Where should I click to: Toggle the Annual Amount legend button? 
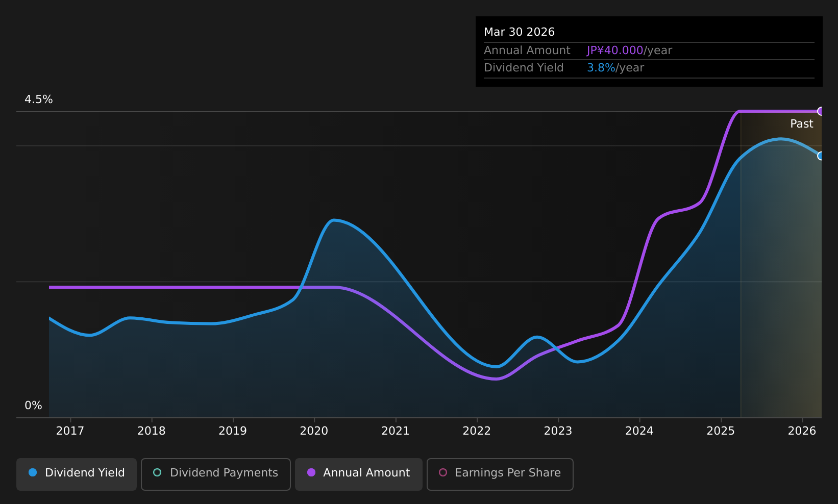pos(359,474)
